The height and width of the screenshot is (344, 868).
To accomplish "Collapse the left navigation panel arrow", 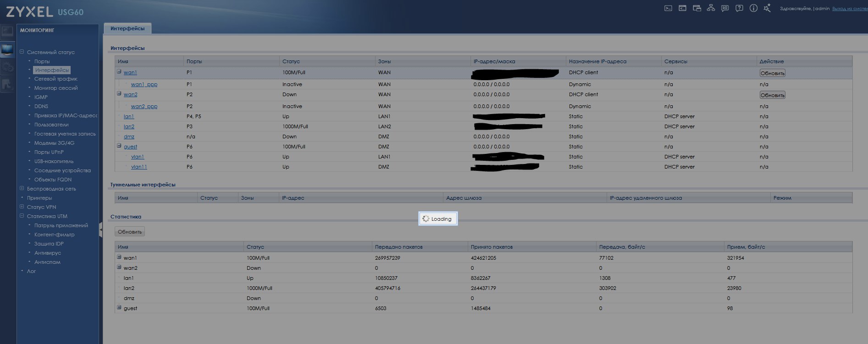I will pos(101,230).
